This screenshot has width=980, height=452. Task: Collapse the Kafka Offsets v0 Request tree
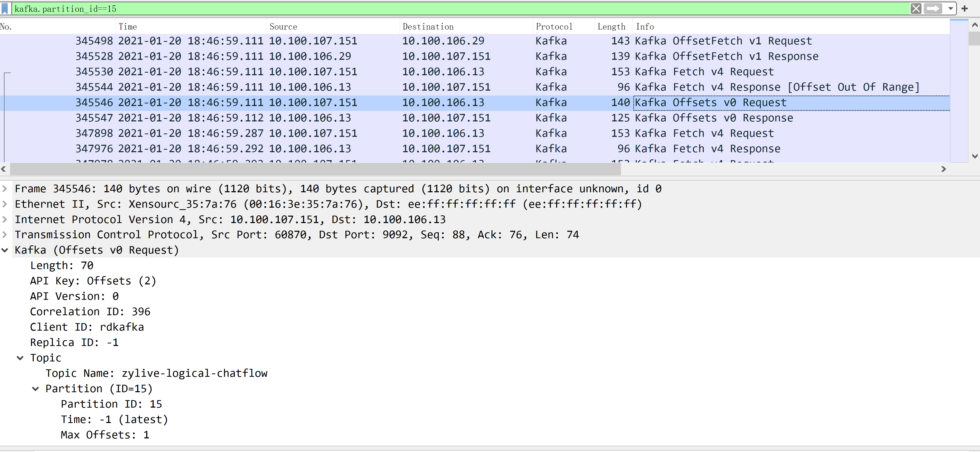click(x=5, y=250)
